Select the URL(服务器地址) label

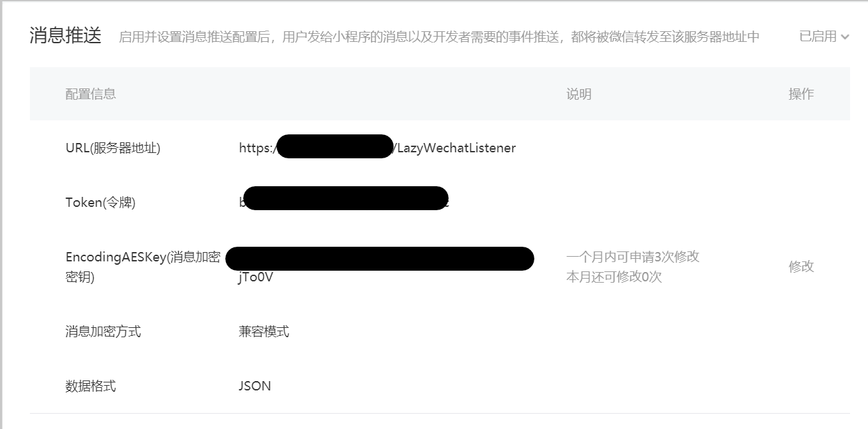pyautogui.click(x=113, y=148)
